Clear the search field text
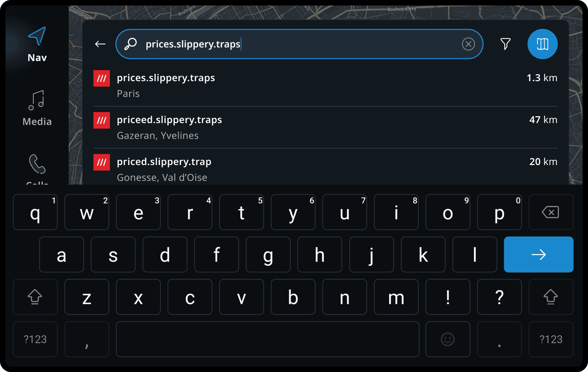588x372 pixels. (468, 44)
